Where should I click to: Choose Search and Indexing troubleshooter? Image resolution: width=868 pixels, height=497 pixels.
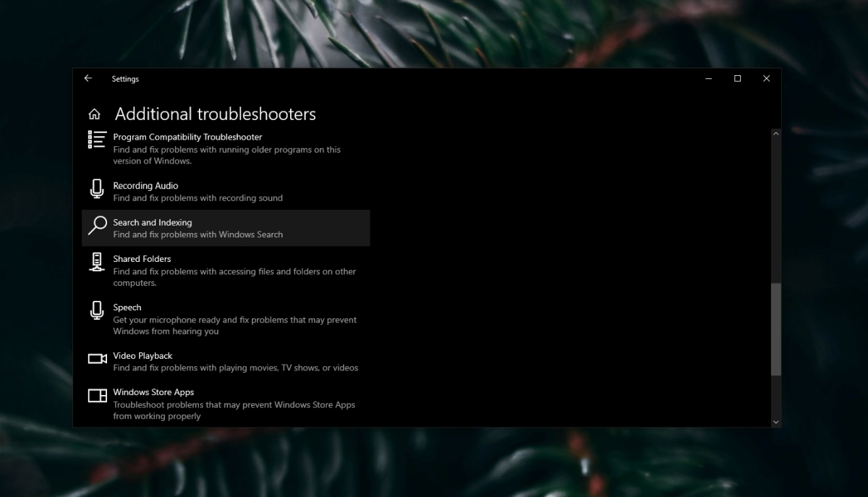[226, 228]
